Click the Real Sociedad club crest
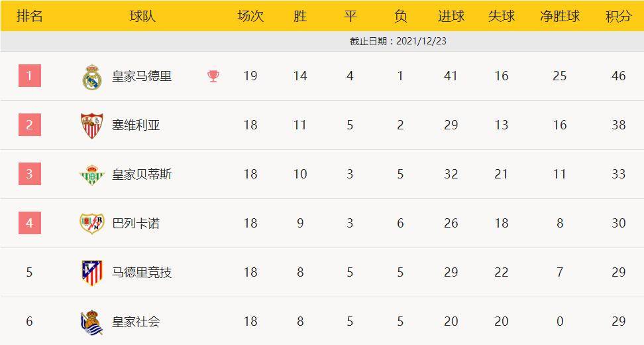Image resolution: width=644 pixels, height=345 pixels. tap(92, 322)
